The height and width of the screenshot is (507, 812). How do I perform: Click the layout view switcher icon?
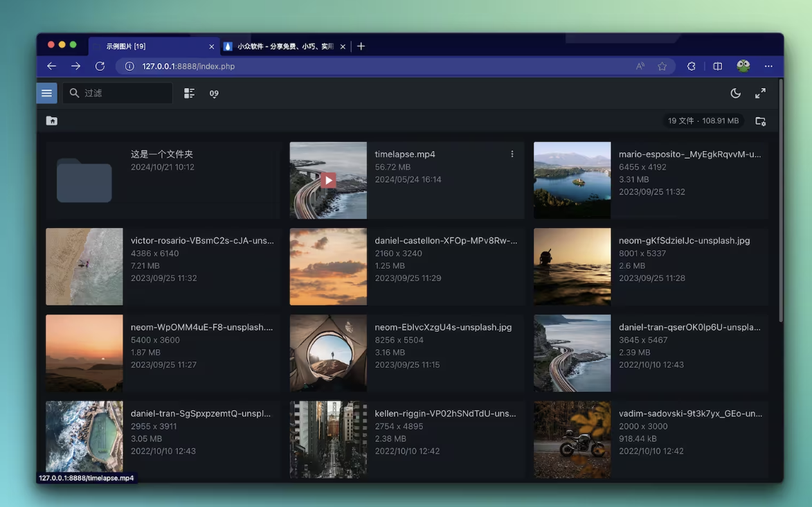point(189,94)
